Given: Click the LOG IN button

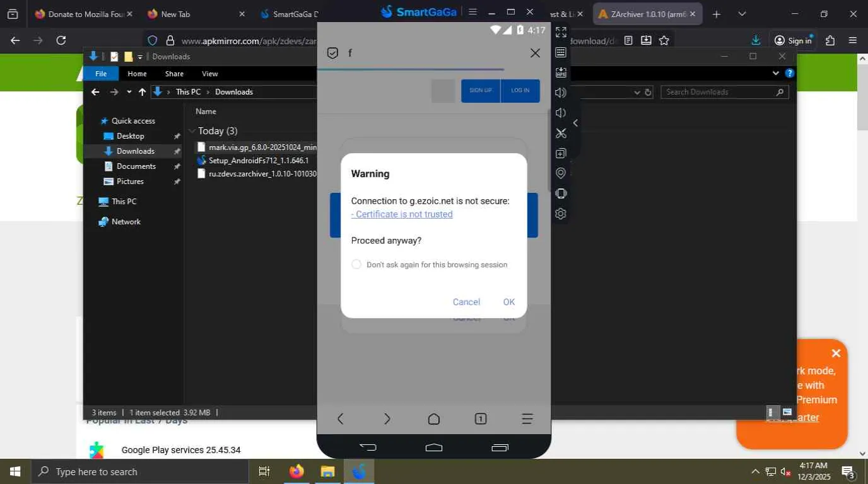Looking at the screenshot, I should pos(520,91).
